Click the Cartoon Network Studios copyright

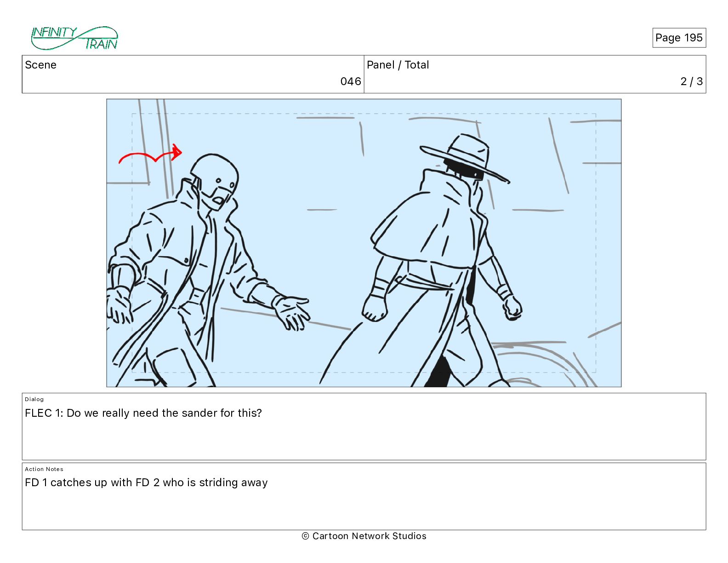click(364, 536)
